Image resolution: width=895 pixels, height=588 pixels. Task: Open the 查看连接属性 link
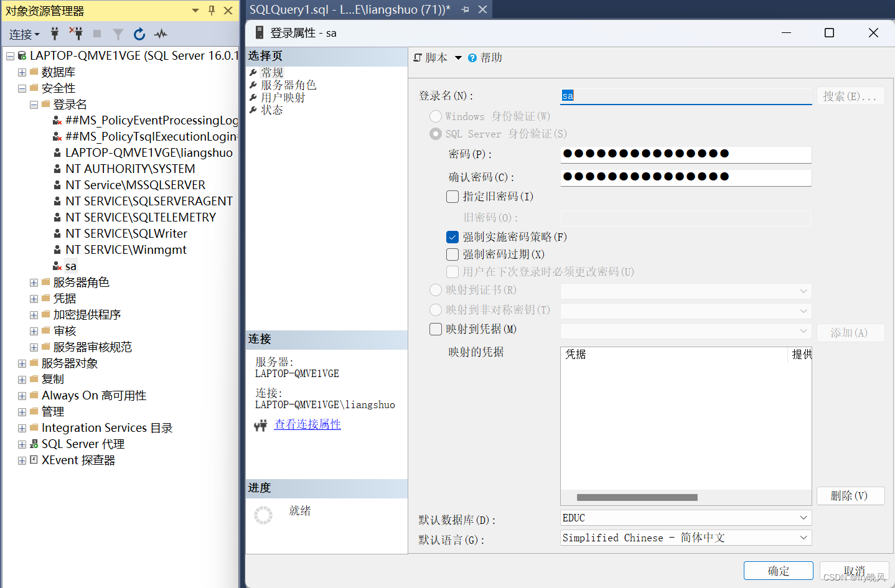(x=307, y=424)
